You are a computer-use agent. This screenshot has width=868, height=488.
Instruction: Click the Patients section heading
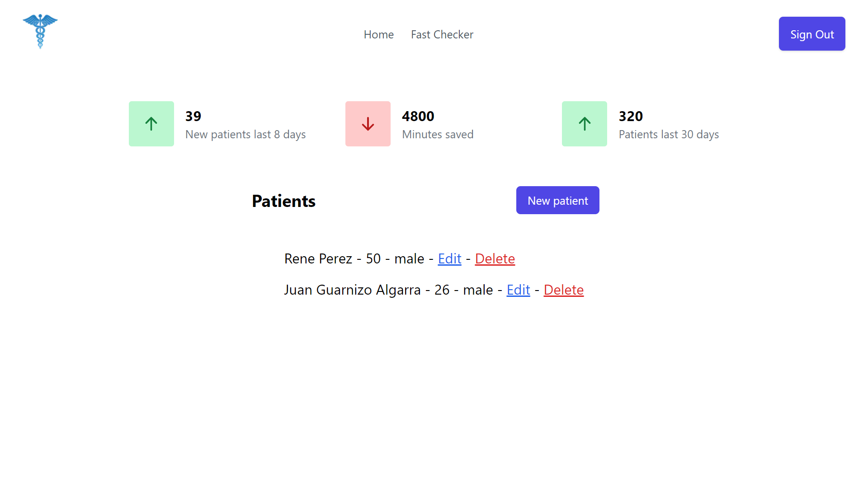[283, 201]
